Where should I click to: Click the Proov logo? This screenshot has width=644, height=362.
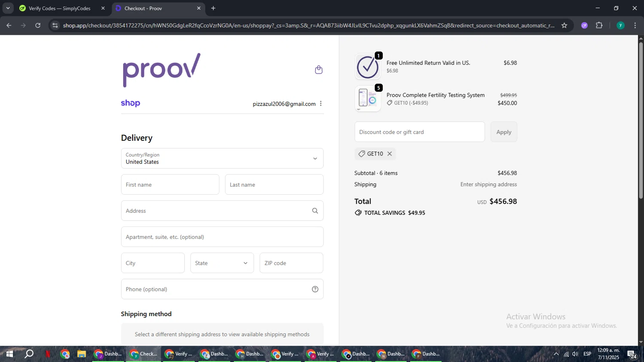(161, 70)
